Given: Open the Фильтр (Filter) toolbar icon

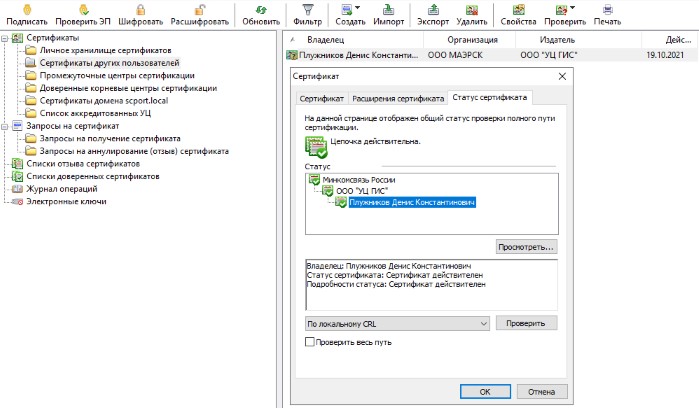Looking at the screenshot, I should tap(305, 8).
